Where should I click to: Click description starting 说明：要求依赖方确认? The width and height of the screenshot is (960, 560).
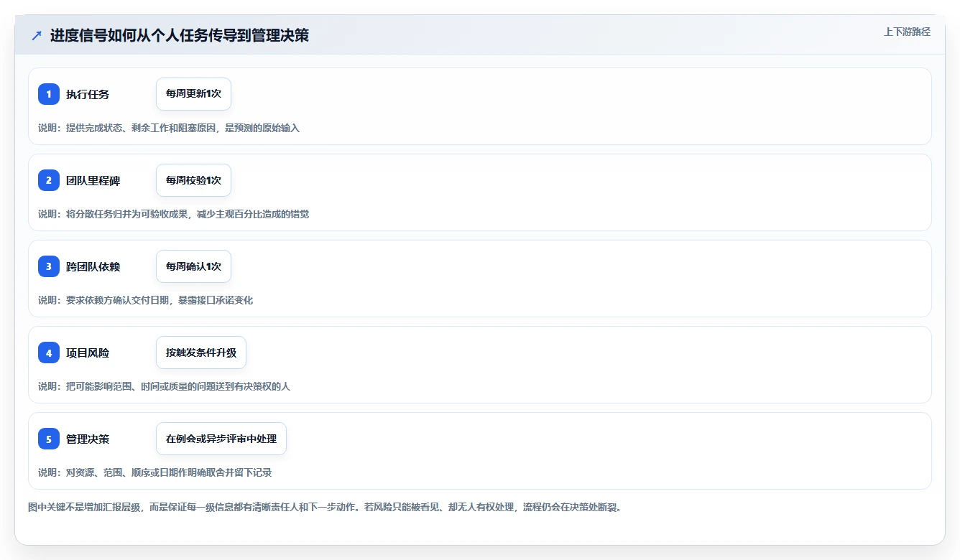point(146,300)
